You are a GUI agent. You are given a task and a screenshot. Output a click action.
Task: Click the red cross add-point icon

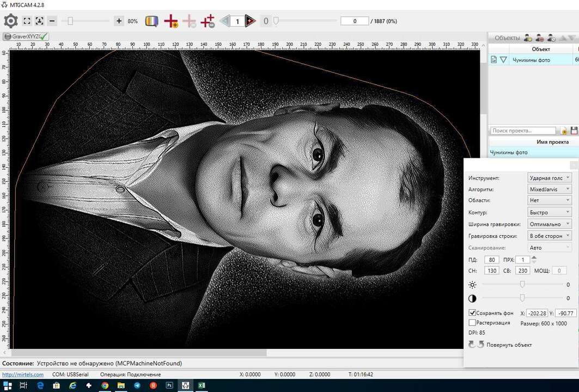pos(171,21)
